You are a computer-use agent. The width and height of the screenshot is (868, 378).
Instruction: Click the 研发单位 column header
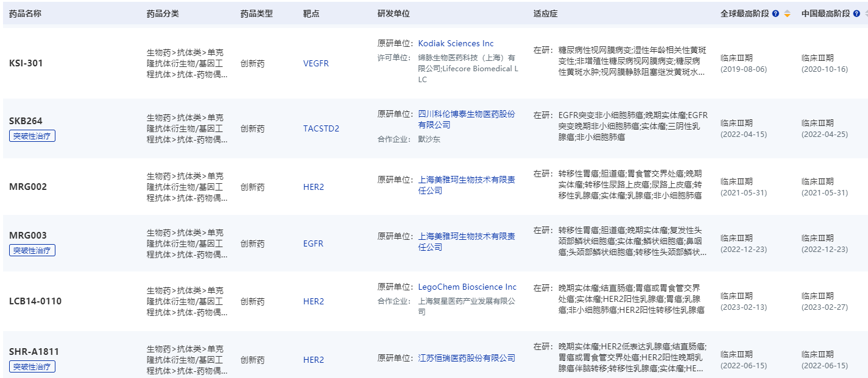[x=394, y=13]
